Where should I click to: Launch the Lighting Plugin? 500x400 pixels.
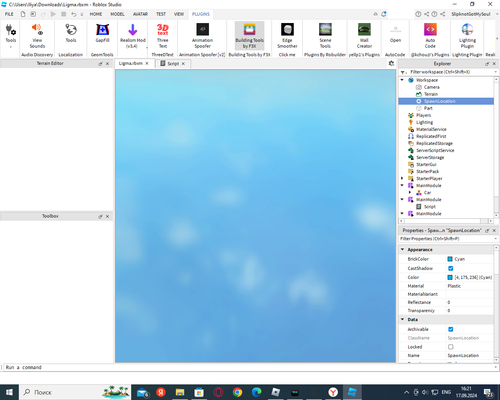click(x=467, y=36)
